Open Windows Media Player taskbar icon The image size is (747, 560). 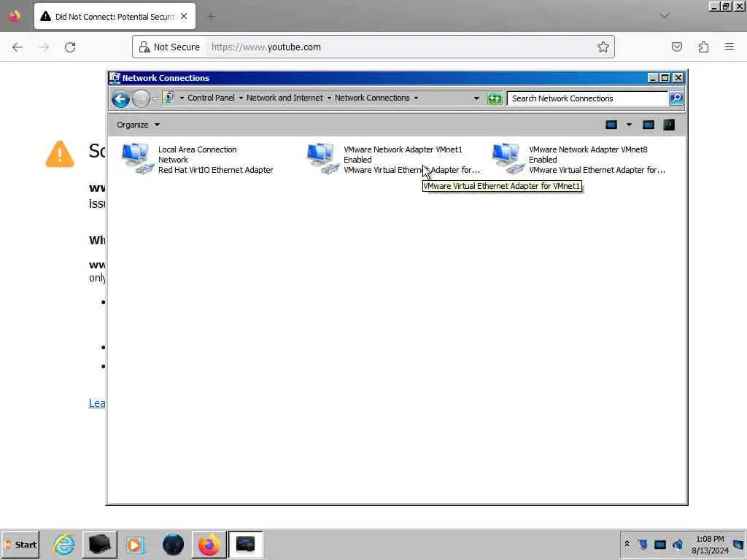click(136, 545)
